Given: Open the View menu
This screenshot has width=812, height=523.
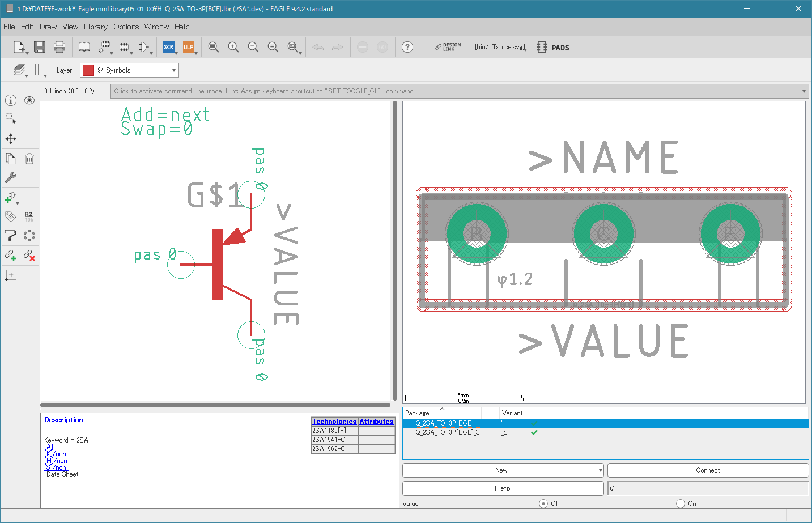Looking at the screenshot, I should (70, 27).
